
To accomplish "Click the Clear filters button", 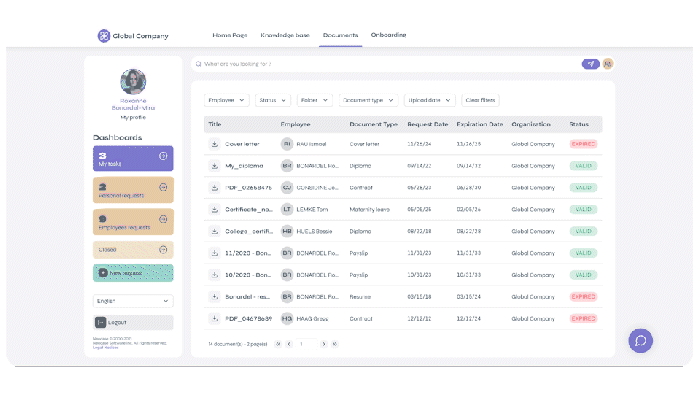I will click(x=480, y=100).
